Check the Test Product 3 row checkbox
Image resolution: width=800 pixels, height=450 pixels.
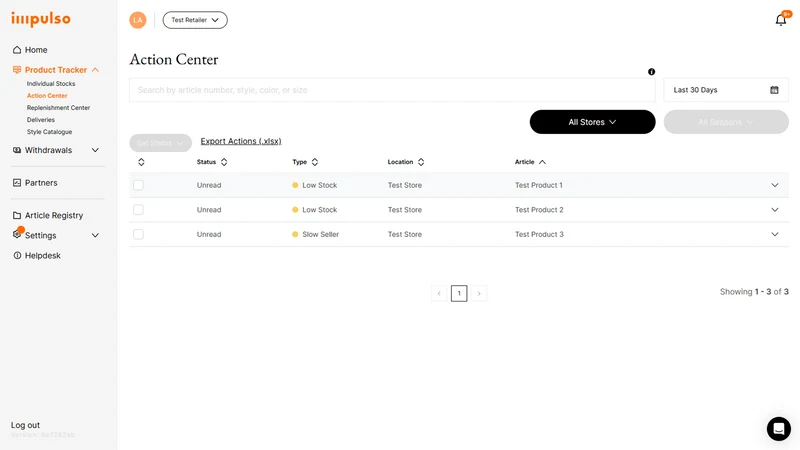tap(138, 234)
